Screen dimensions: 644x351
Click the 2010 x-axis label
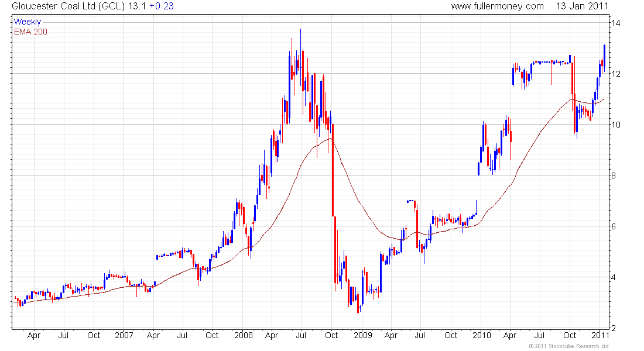tap(481, 335)
